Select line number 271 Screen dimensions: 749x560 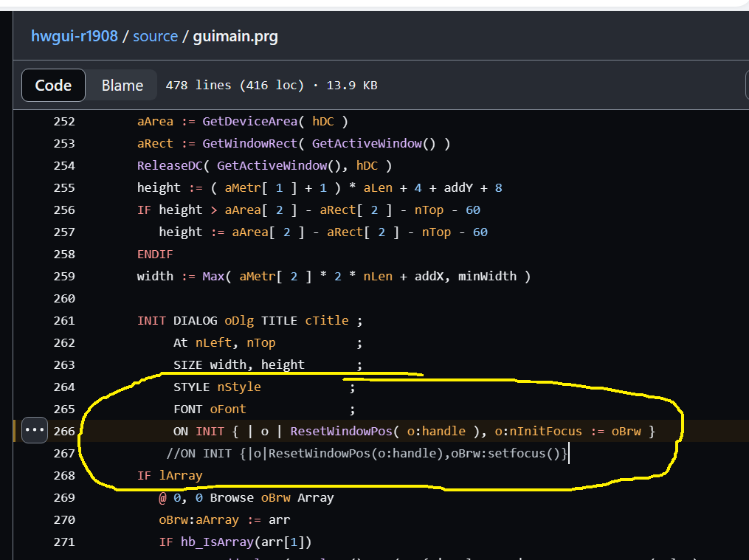[64, 542]
